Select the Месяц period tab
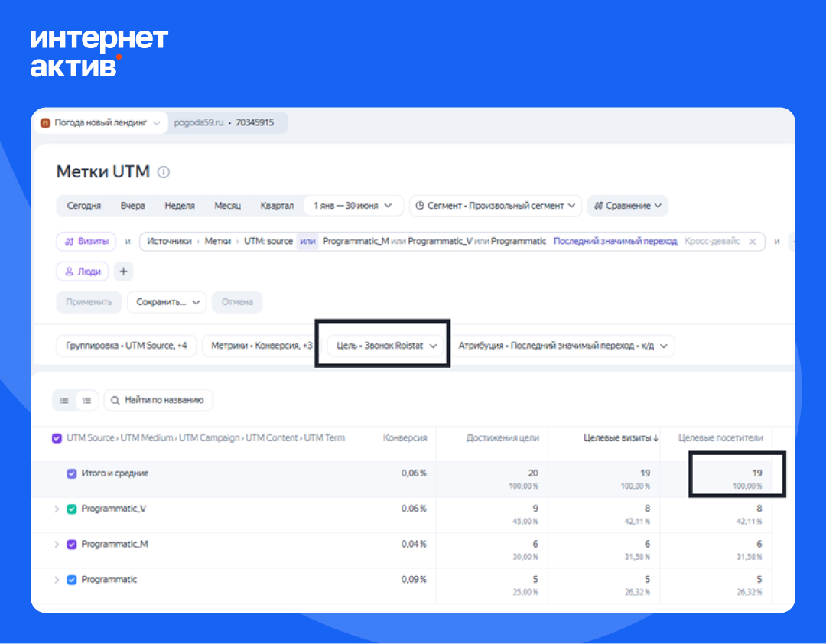This screenshot has height=644, width=826. coord(228,206)
